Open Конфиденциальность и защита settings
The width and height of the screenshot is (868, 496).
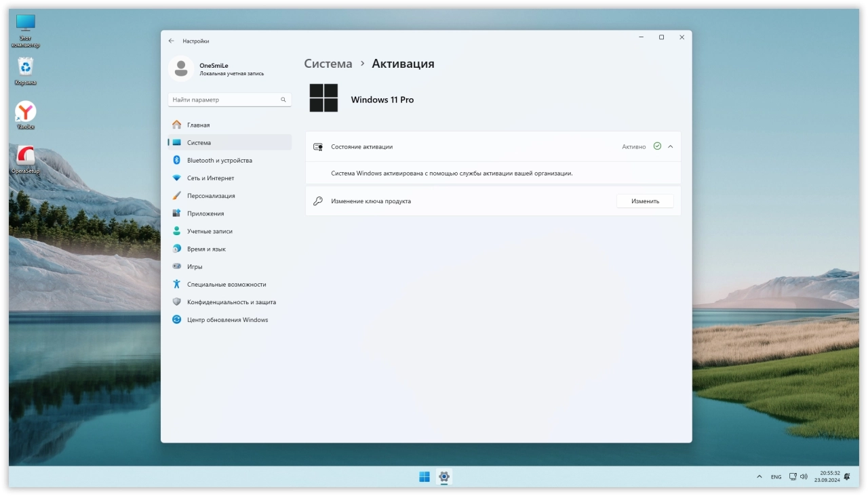pyautogui.click(x=229, y=302)
